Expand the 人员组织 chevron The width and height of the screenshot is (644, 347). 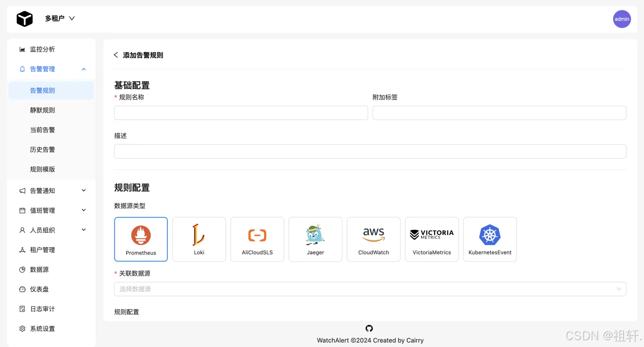click(84, 230)
